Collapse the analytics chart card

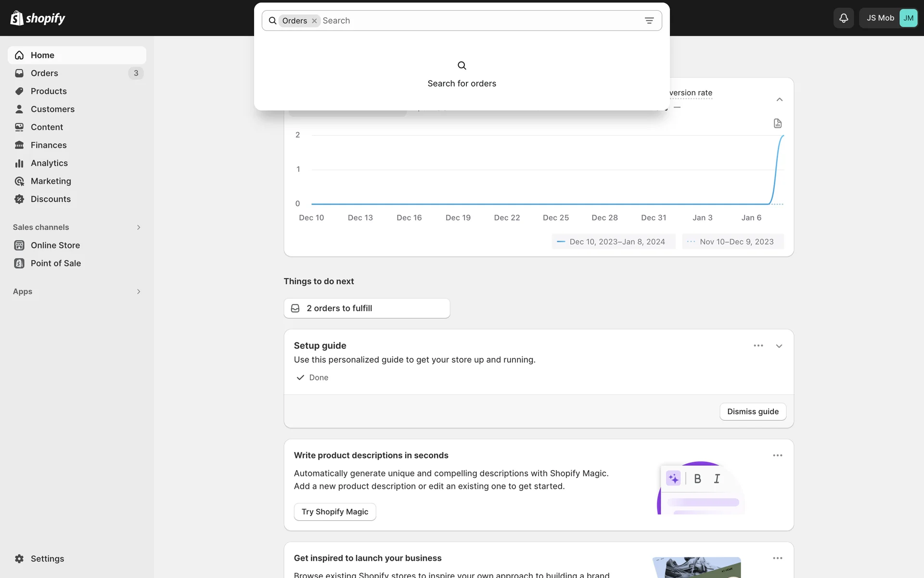coord(779,100)
